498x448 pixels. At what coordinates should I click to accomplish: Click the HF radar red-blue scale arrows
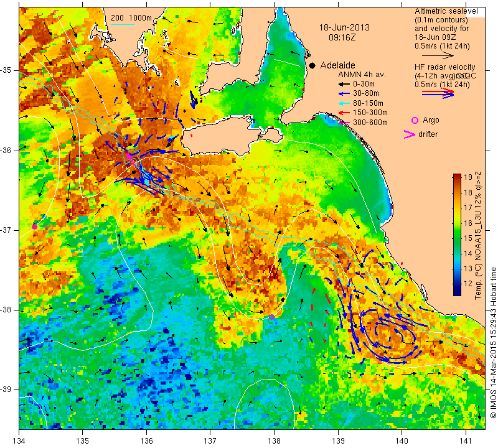(x=438, y=93)
